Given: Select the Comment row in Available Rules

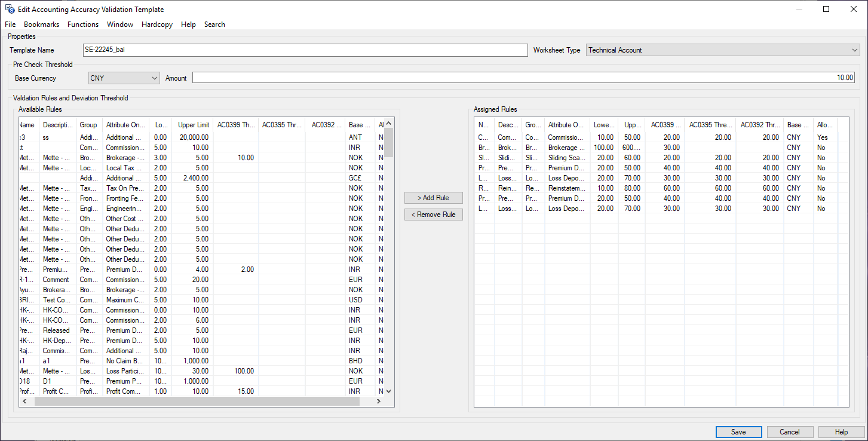Looking at the screenshot, I should point(56,280).
